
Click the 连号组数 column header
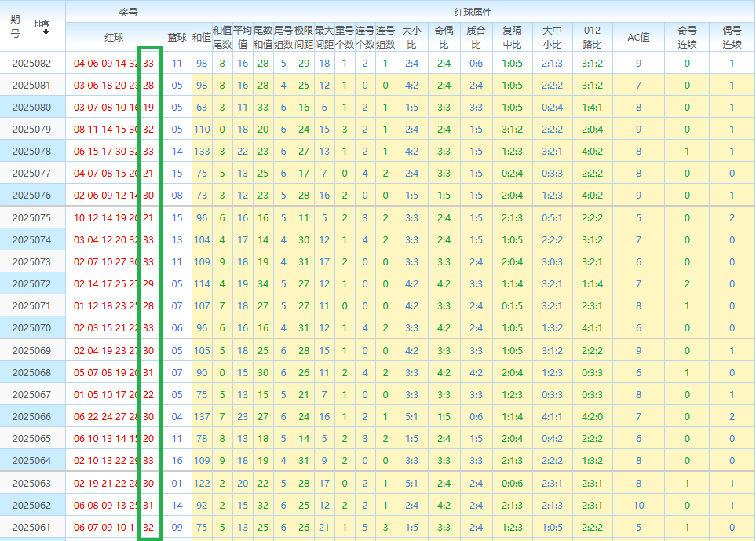[x=385, y=37]
